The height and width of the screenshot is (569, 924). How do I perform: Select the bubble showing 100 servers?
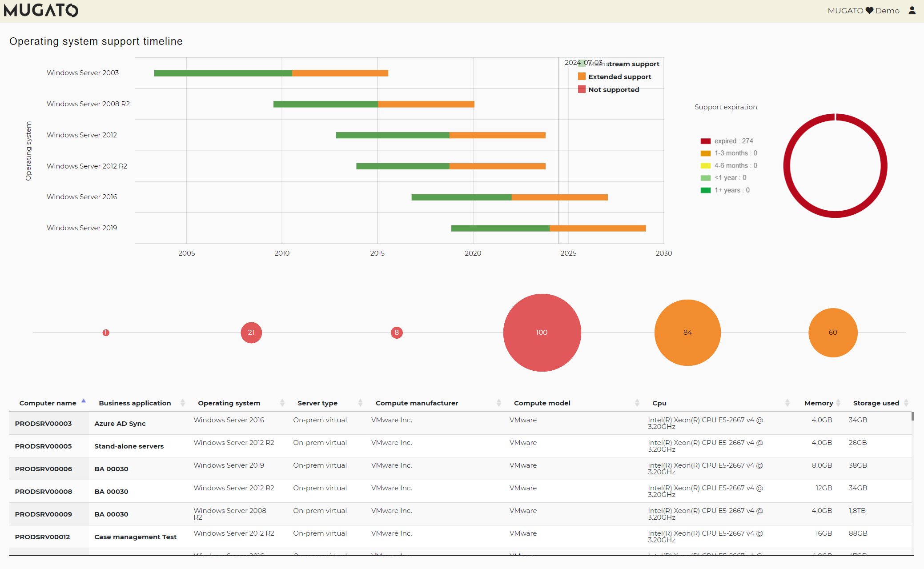[x=542, y=333]
